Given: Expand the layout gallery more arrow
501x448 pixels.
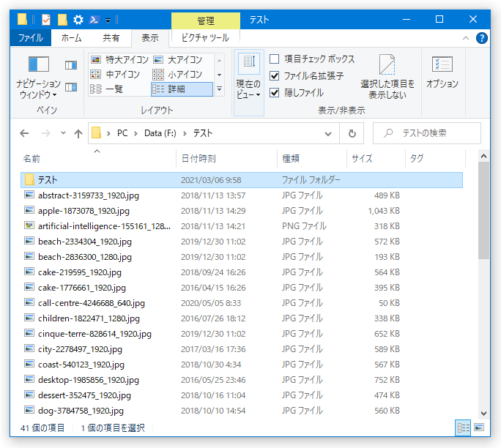Looking at the screenshot, I should pyautogui.click(x=219, y=89).
